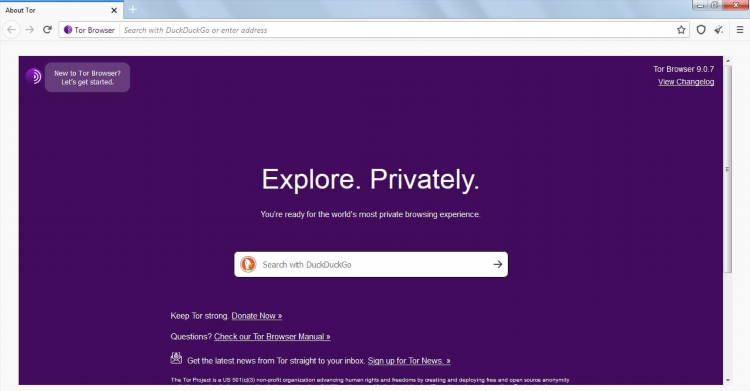Request a new identity with the sparkle broom icon
The width and height of the screenshot is (750, 391).
coord(719,30)
